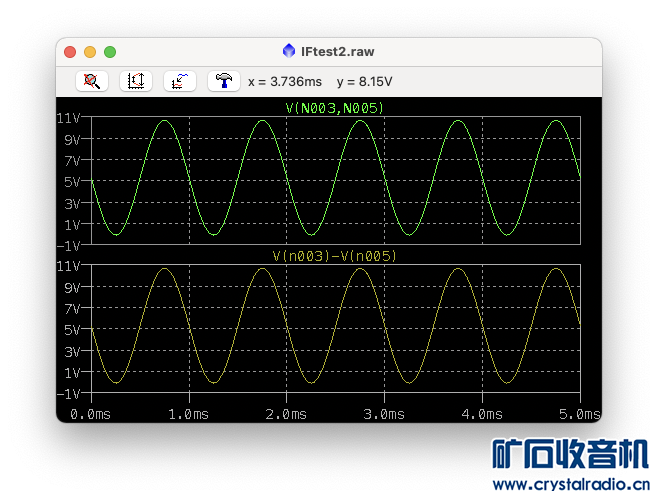Click the 5.0ms time axis label
Viewport: 658px width, 497px height.
(580, 415)
